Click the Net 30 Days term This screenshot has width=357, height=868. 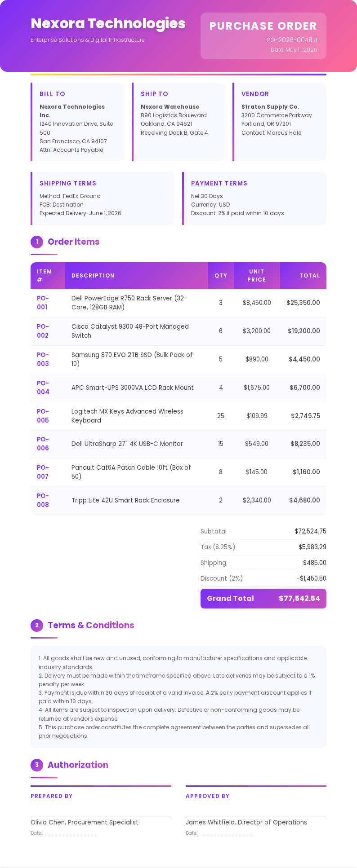pyautogui.click(x=207, y=196)
